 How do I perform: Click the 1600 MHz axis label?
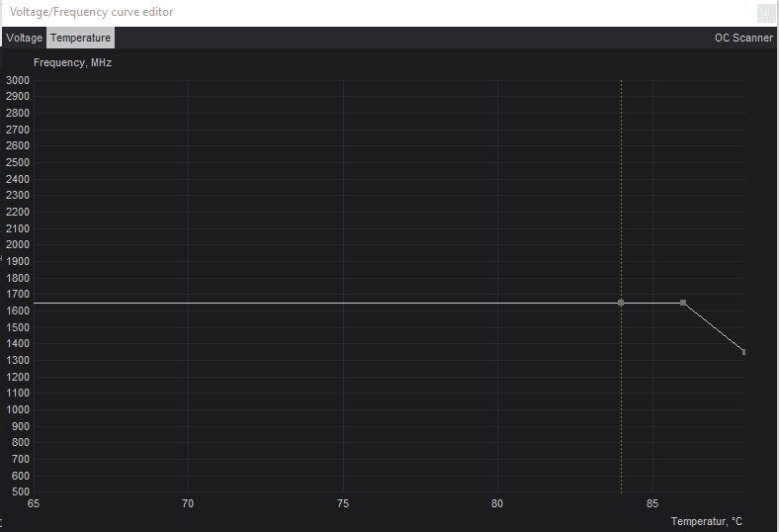pos(18,310)
